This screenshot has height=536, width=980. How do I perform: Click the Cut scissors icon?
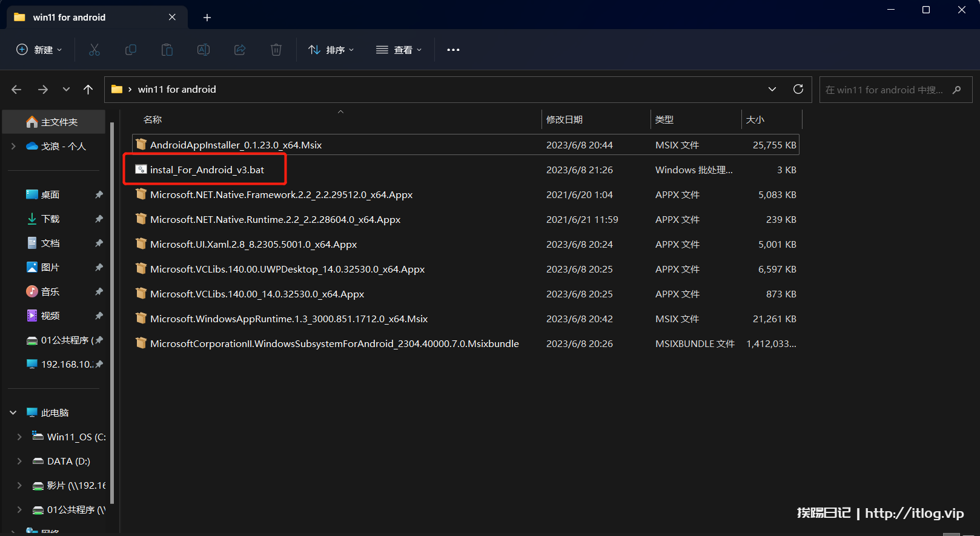pos(94,50)
